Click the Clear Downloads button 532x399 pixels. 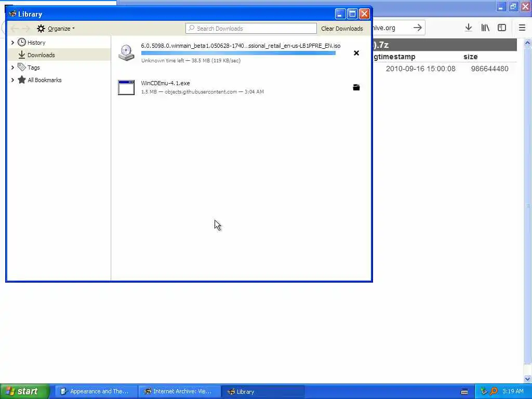(342, 29)
